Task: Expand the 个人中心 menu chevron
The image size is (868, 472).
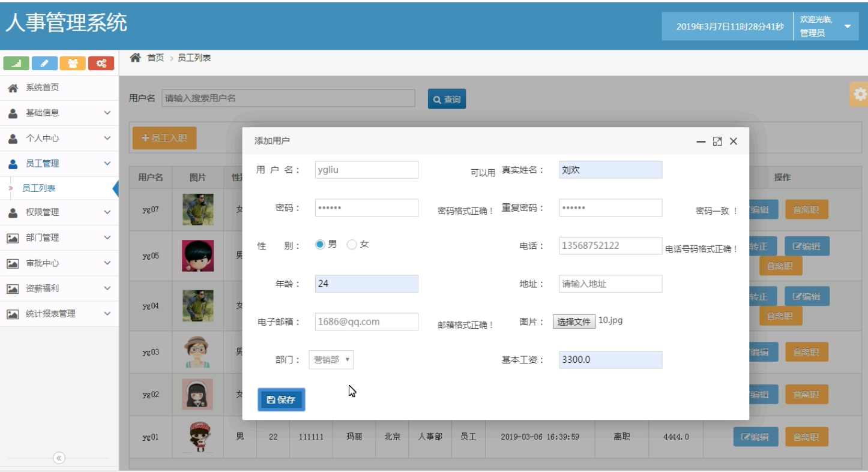Action: pos(107,138)
